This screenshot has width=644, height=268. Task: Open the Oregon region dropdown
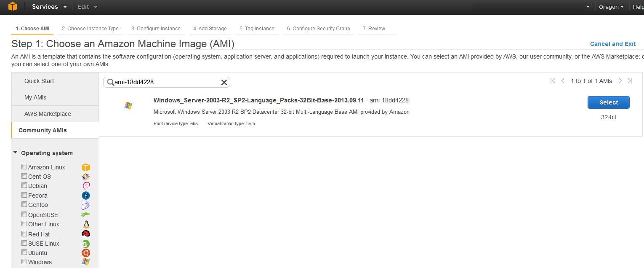tap(611, 7)
